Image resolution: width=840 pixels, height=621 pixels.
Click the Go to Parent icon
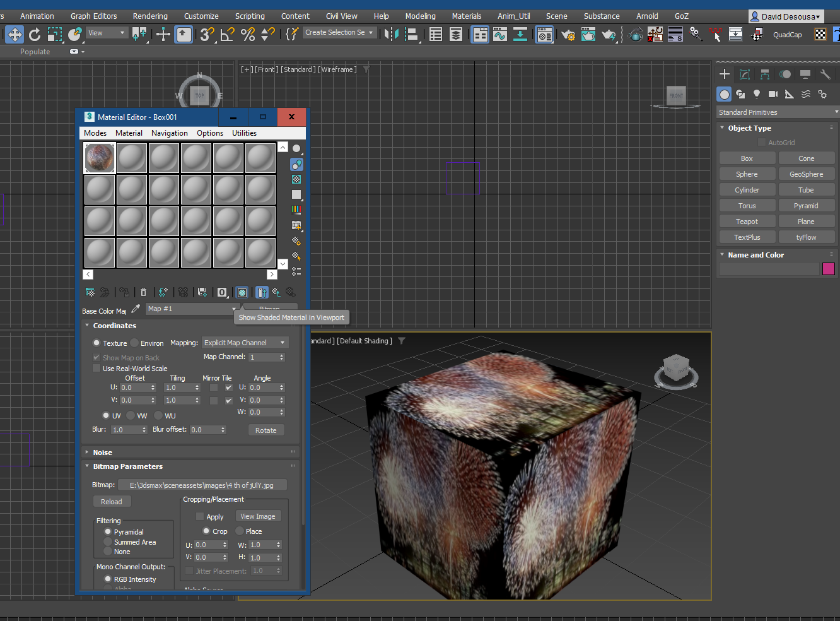[x=276, y=292]
